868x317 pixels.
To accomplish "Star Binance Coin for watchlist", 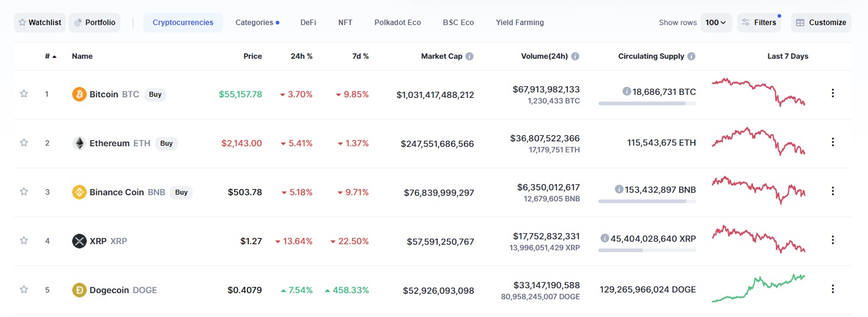I will pos(24,192).
